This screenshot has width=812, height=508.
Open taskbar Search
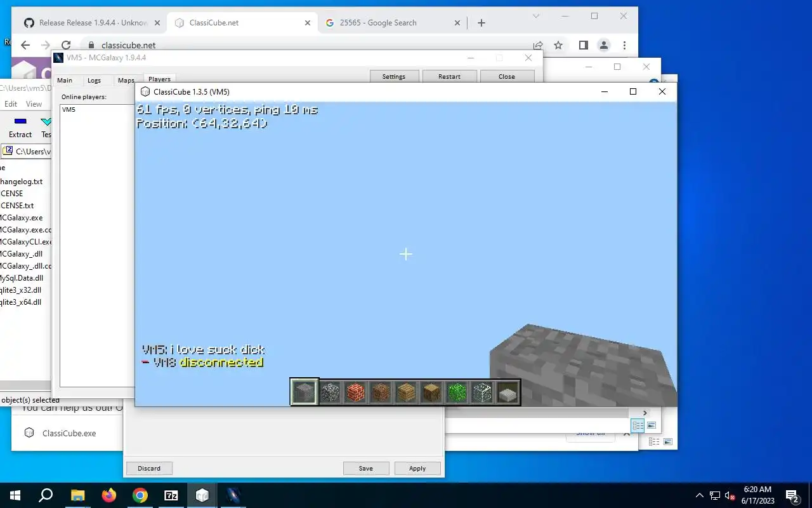point(46,495)
